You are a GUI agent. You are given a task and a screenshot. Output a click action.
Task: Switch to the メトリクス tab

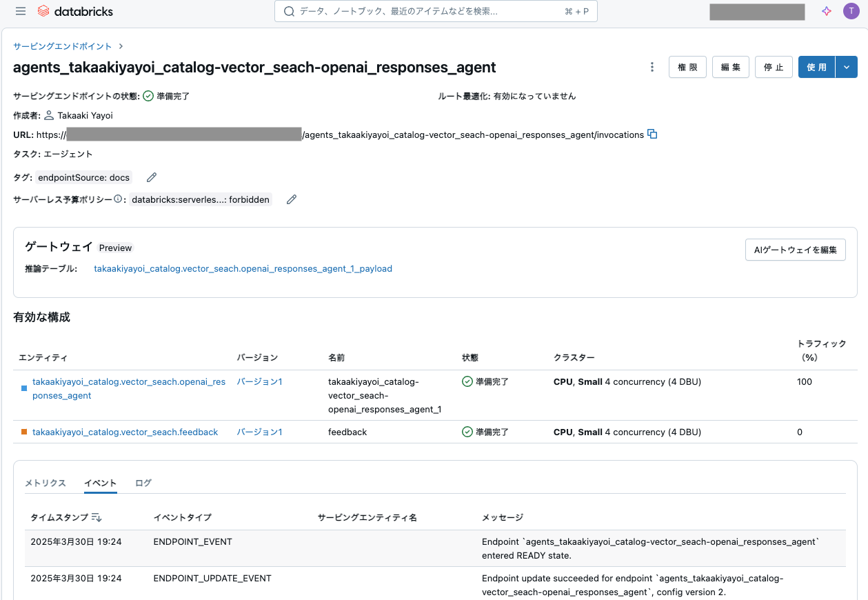pyautogui.click(x=45, y=483)
